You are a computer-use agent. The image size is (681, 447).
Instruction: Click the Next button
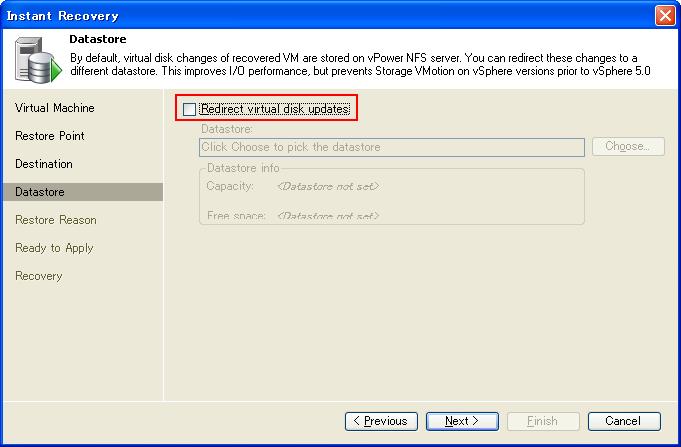[x=462, y=421]
